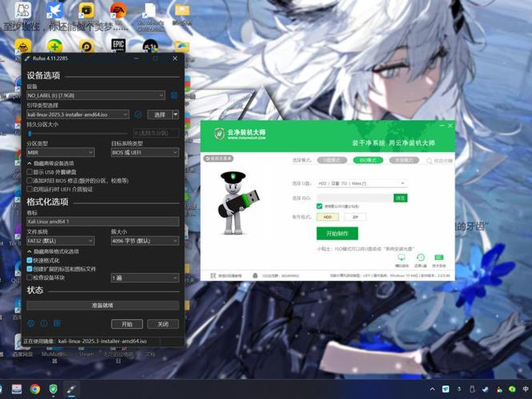Click the 选择 button in Rufus
The height and width of the screenshot is (399, 532).
click(x=160, y=114)
